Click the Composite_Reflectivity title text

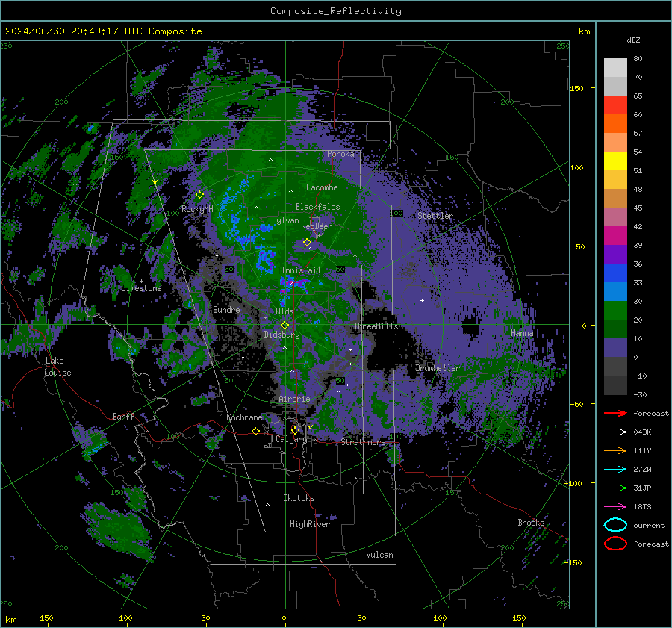(x=335, y=11)
